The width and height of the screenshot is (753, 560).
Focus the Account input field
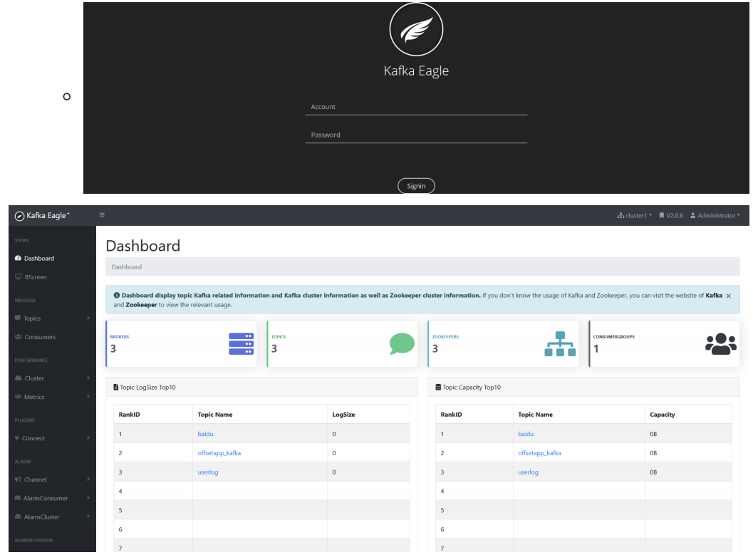point(416,107)
